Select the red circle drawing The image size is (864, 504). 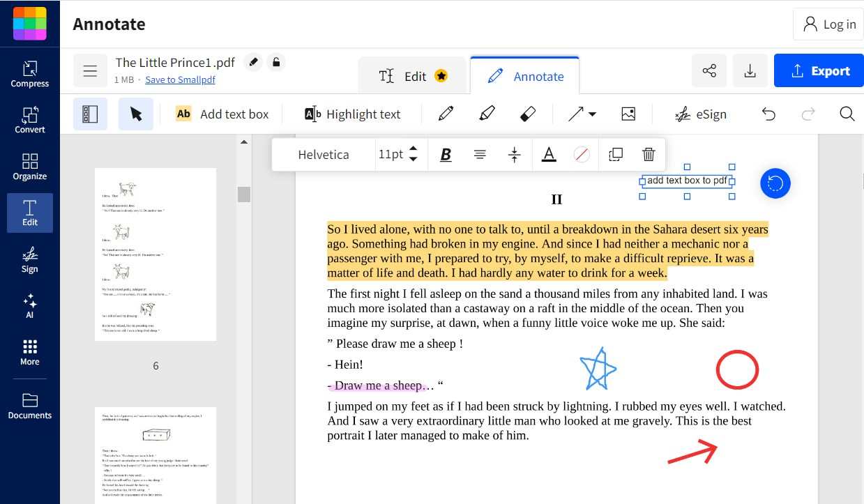click(x=737, y=369)
